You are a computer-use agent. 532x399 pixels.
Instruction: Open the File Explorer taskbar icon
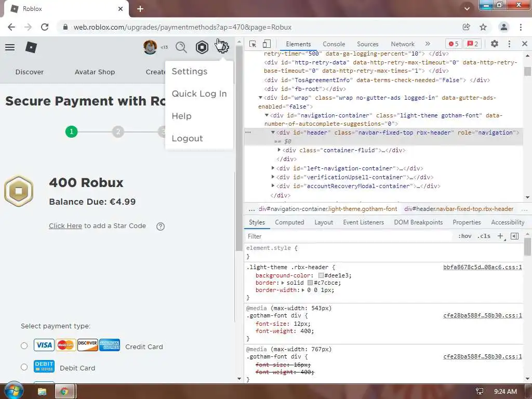coord(42,392)
